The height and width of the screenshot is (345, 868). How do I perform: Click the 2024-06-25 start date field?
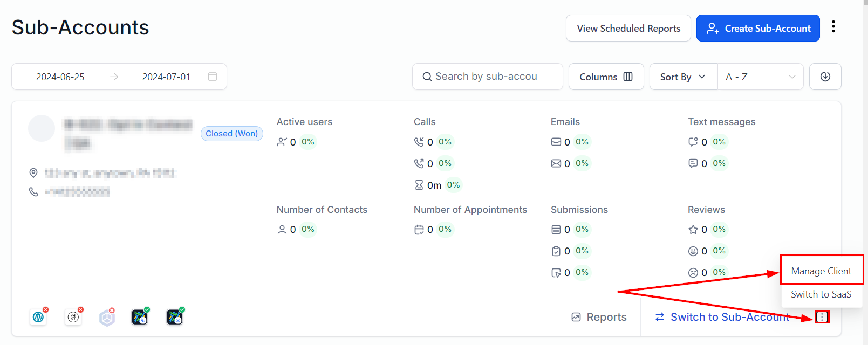coord(60,77)
